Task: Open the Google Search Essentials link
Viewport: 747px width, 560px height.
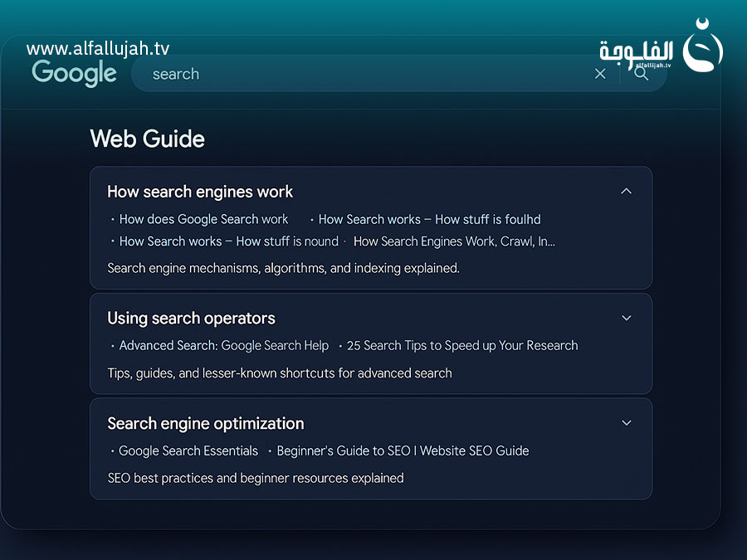Action: pyautogui.click(x=188, y=450)
